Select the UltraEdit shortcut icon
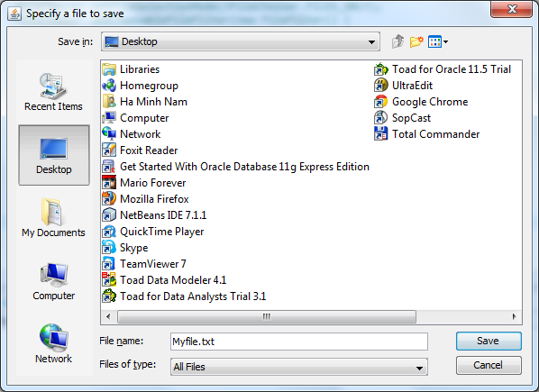This screenshot has height=392, width=539. click(381, 86)
